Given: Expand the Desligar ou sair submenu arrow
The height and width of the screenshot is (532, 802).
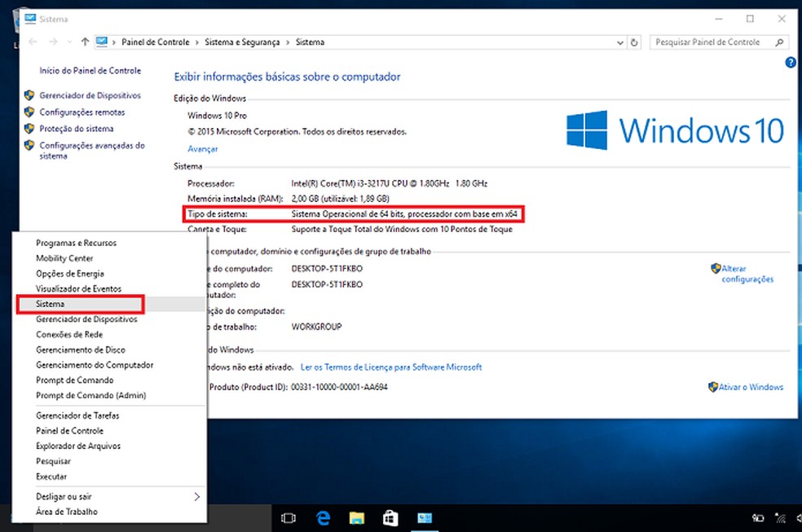Looking at the screenshot, I should tap(196, 496).
